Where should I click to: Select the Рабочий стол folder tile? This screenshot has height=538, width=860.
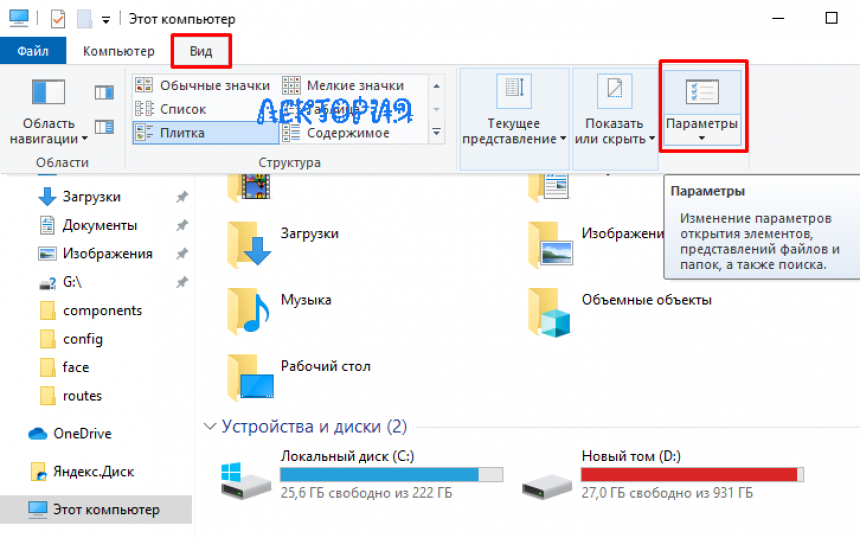pos(299,377)
